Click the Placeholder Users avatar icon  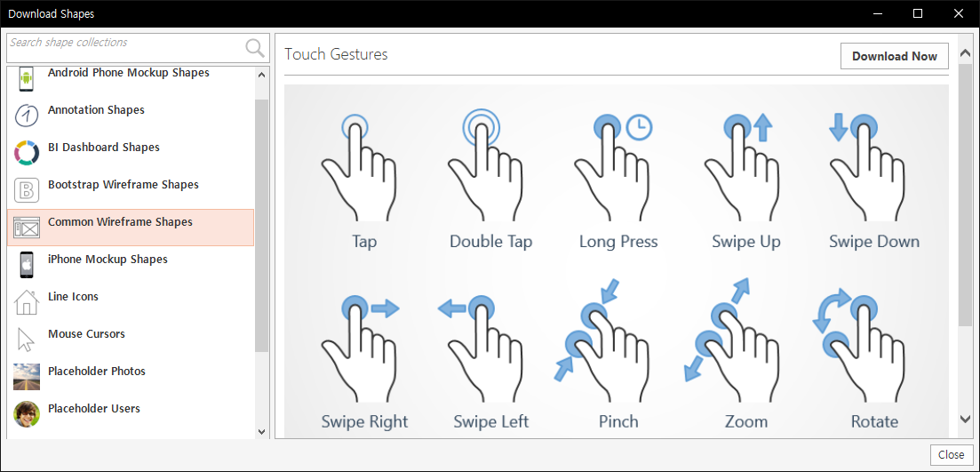[27, 414]
